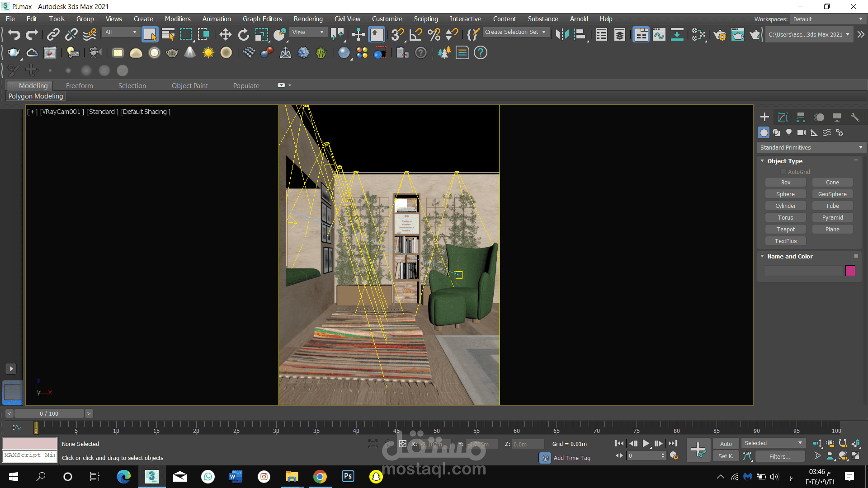The image size is (868, 488).
Task: Toggle Auto key mode
Action: [x=726, y=444]
